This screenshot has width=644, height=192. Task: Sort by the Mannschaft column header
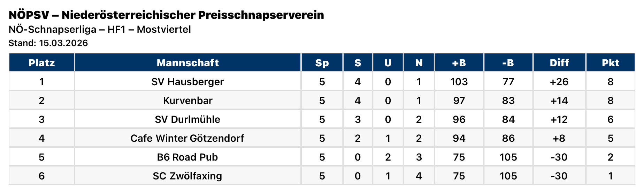coord(187,63)
